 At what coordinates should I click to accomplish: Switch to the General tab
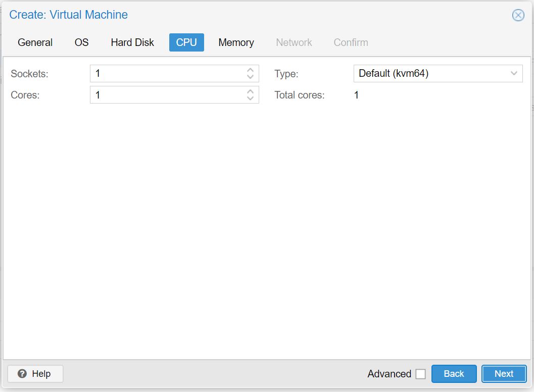pos(35,42)
